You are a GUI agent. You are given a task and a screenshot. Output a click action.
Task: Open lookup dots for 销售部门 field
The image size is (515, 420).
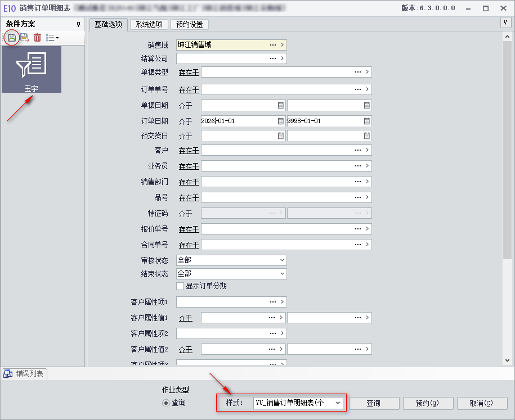(358, 182)
